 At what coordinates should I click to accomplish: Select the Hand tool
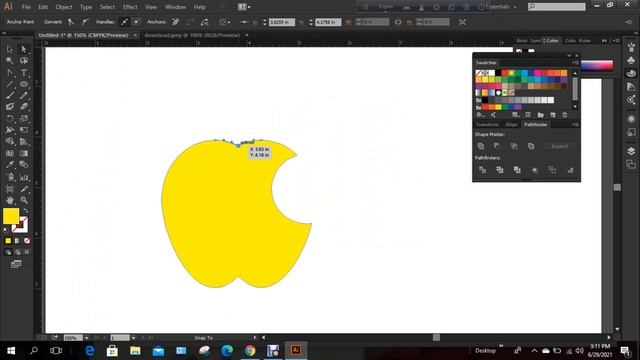(x=9, y=200)
